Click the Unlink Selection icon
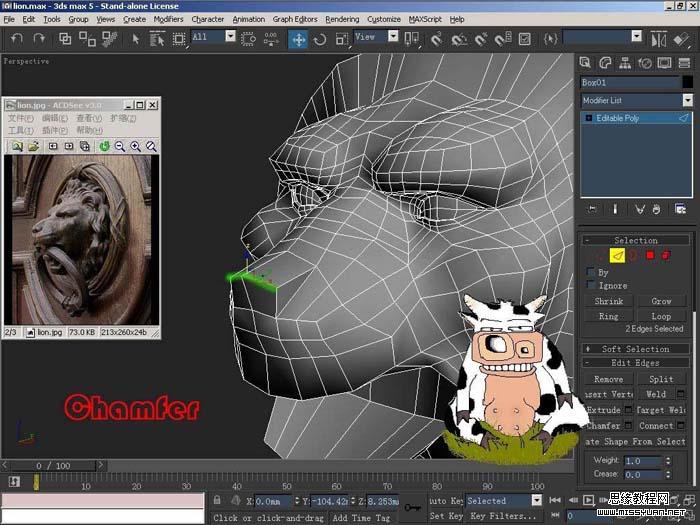 pyautogui.click(x=87, y=39)
